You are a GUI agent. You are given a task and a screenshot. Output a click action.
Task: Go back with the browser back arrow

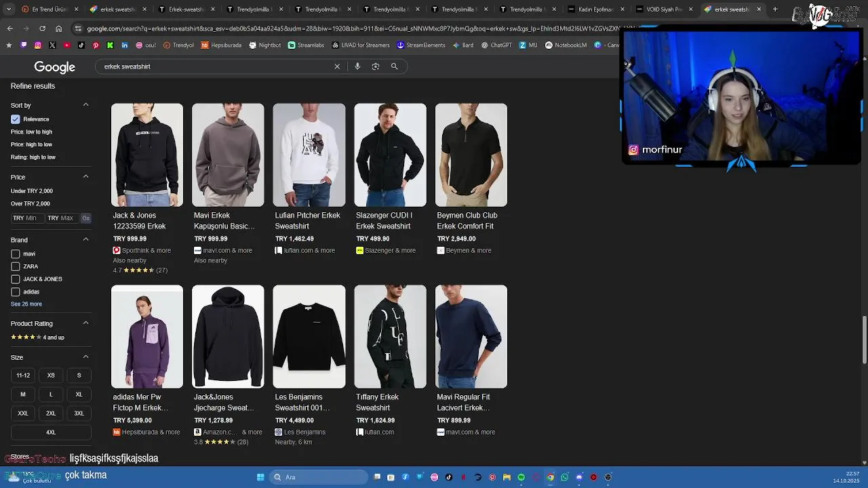10,28
